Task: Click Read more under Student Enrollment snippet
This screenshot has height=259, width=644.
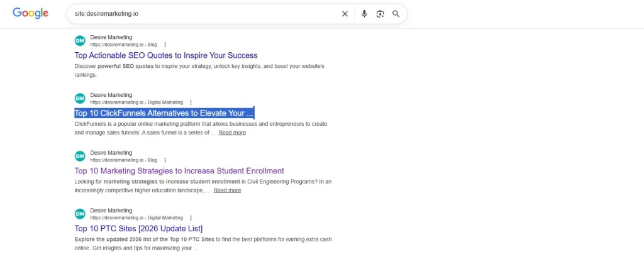Action: point(227,190)
